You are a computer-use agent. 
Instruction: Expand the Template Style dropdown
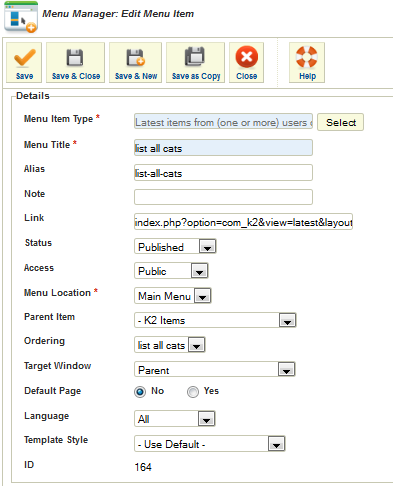(x=210, y=444)
